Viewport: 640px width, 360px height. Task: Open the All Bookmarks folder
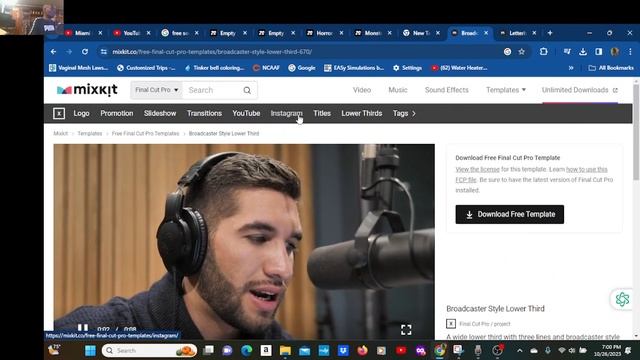pos(611,68)
